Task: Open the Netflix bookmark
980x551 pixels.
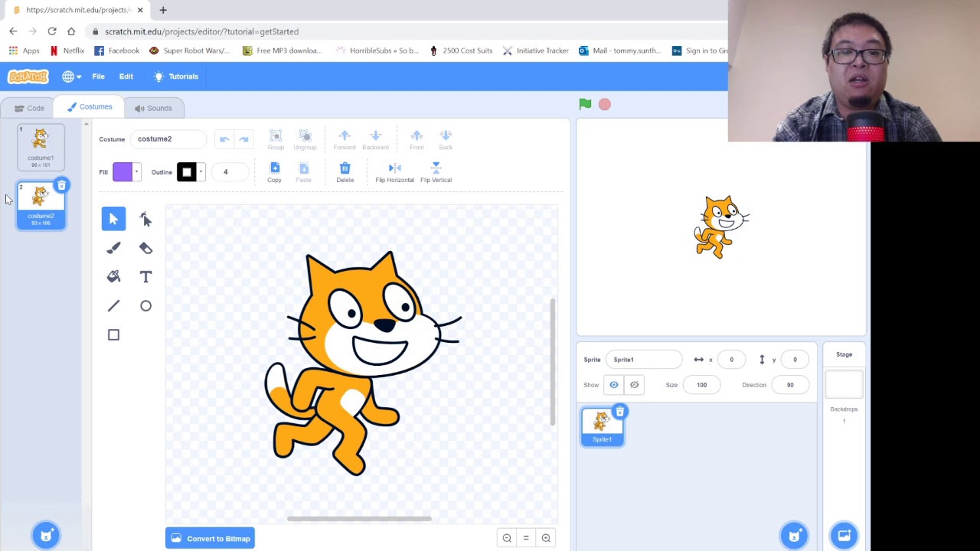Action: pos(67,51)
